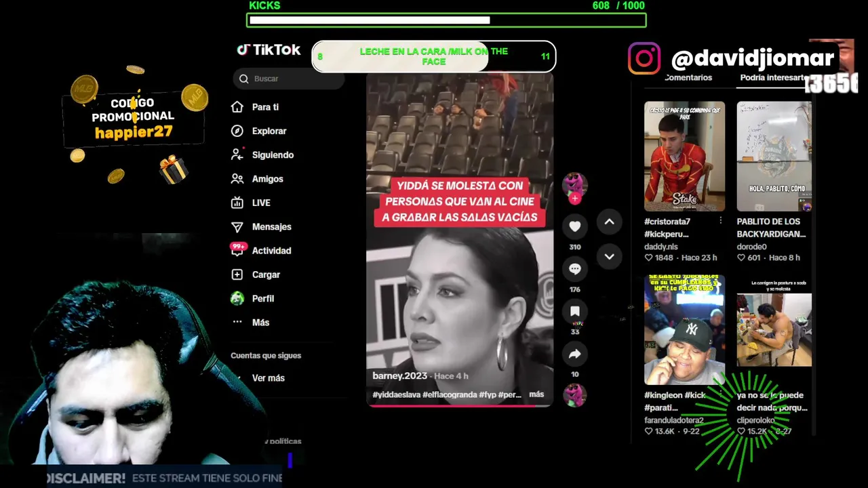Follow creator via red plus button
The width and height of the screenshot is (868, 488).
pyautogui.click(x=574, y=199)
